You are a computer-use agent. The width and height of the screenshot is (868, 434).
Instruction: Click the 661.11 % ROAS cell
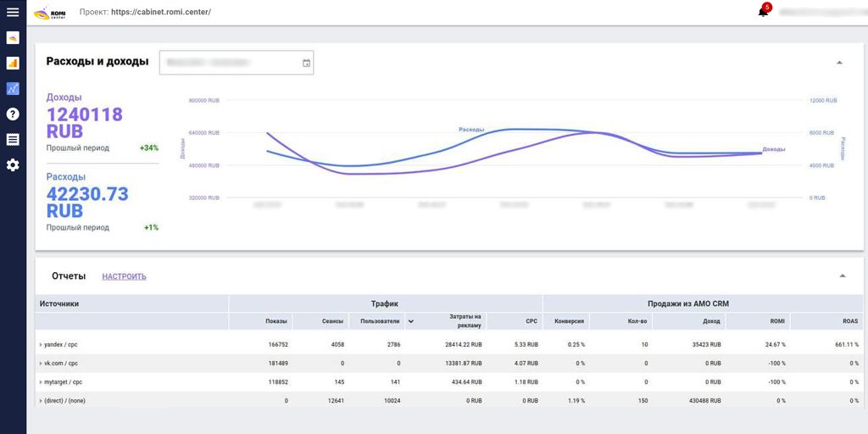[847, 344]
